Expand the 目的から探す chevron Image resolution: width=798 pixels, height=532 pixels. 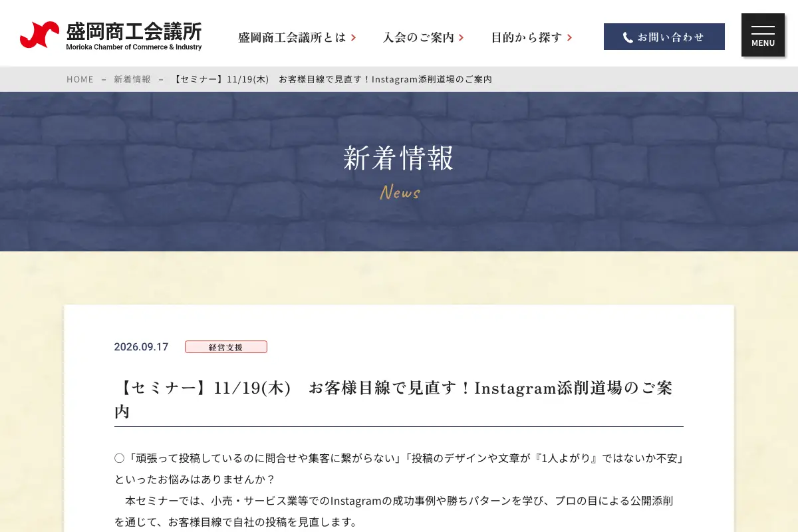570,38
